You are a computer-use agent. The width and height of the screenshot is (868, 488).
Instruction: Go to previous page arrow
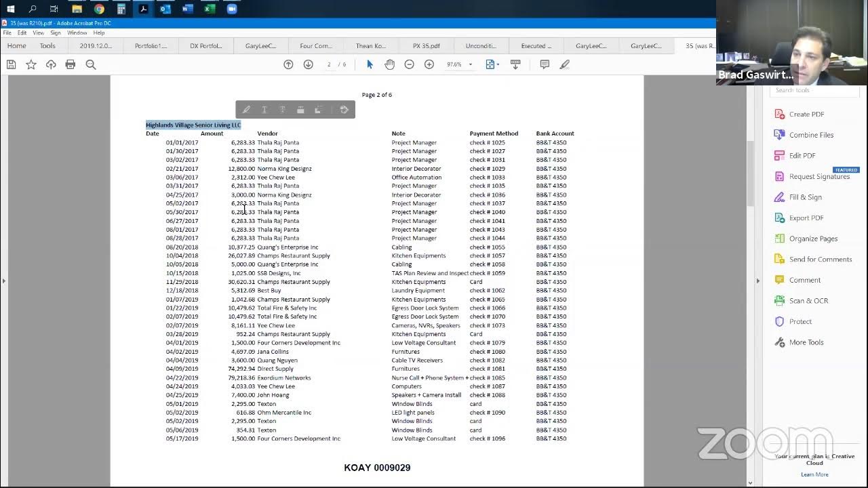tap(288, 64)
